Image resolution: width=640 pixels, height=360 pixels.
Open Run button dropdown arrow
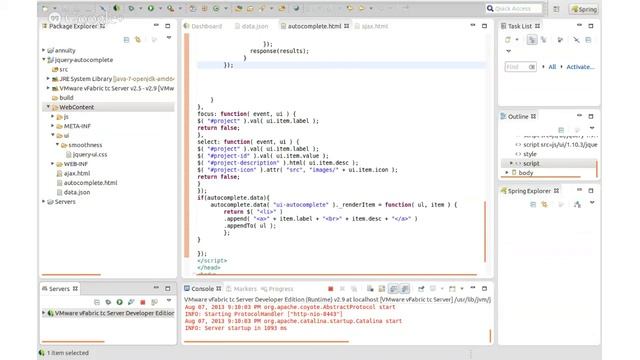tap(160, 8)
